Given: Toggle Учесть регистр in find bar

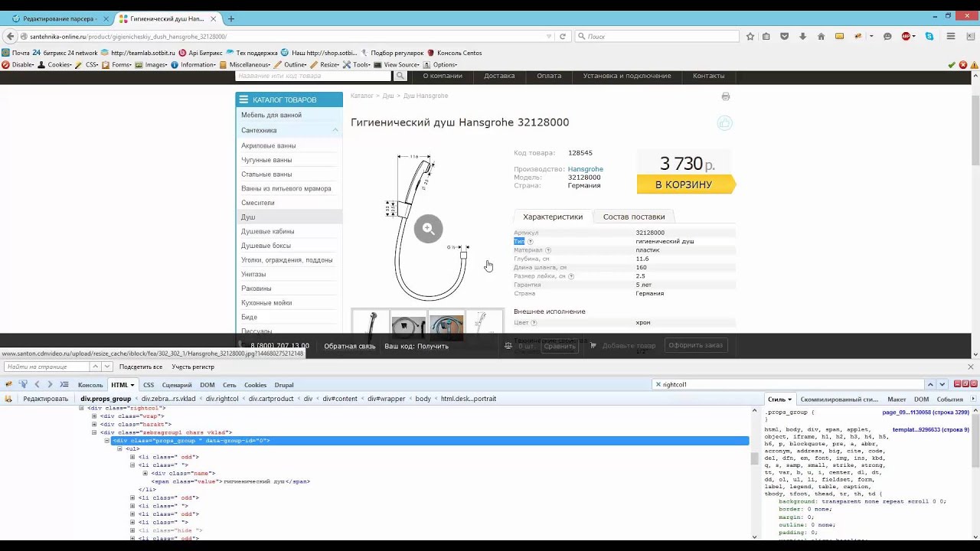Looking at the screenshot, I should tap(193, 367).
